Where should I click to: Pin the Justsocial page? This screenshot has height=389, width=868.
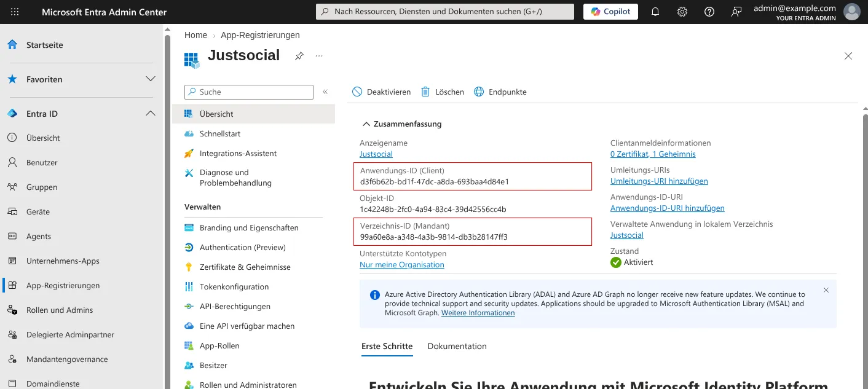coord(299,56)
